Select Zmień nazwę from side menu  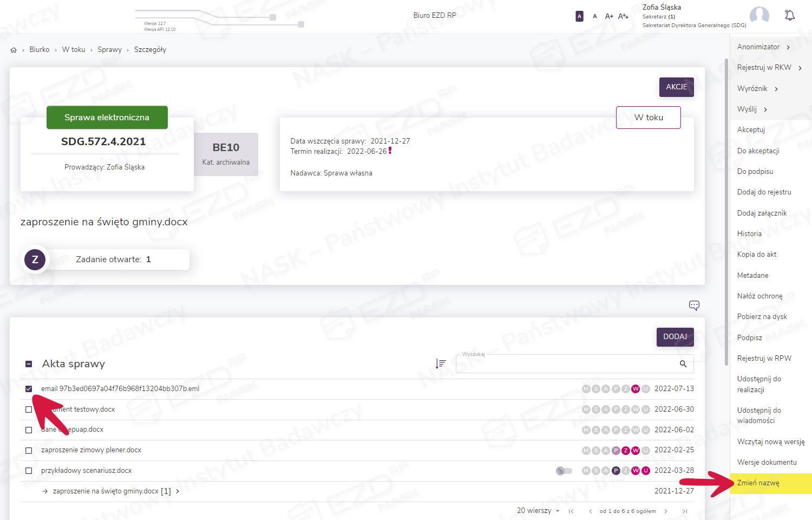tap(758, 483)
